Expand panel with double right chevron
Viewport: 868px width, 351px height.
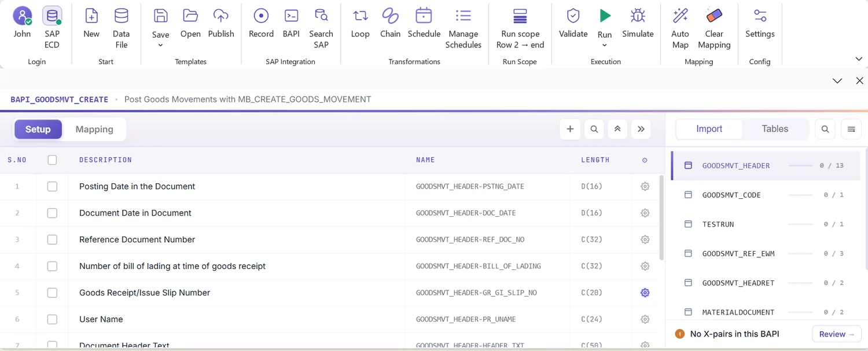point(641,129)
